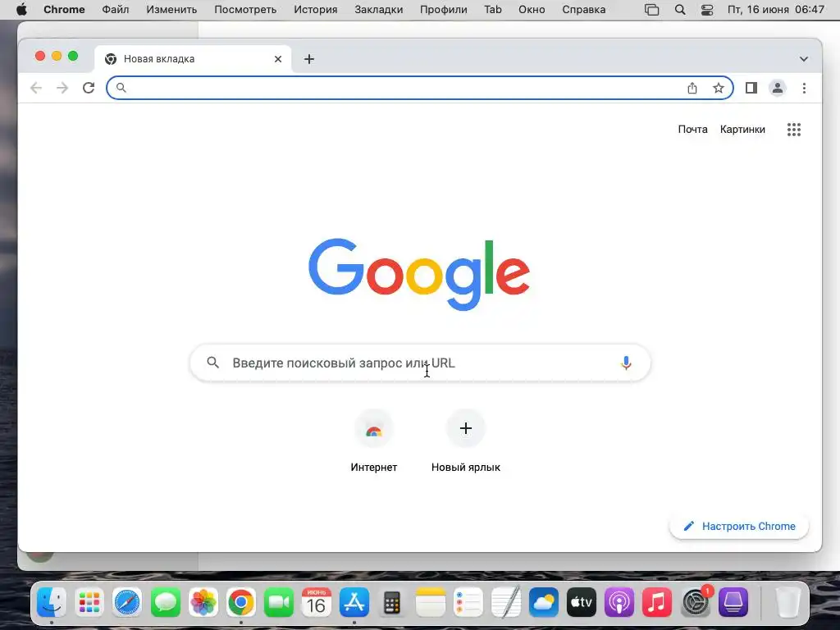840x630 pixels.
Task: Open Spotlight search in menu bar
Action: [680, 10]
